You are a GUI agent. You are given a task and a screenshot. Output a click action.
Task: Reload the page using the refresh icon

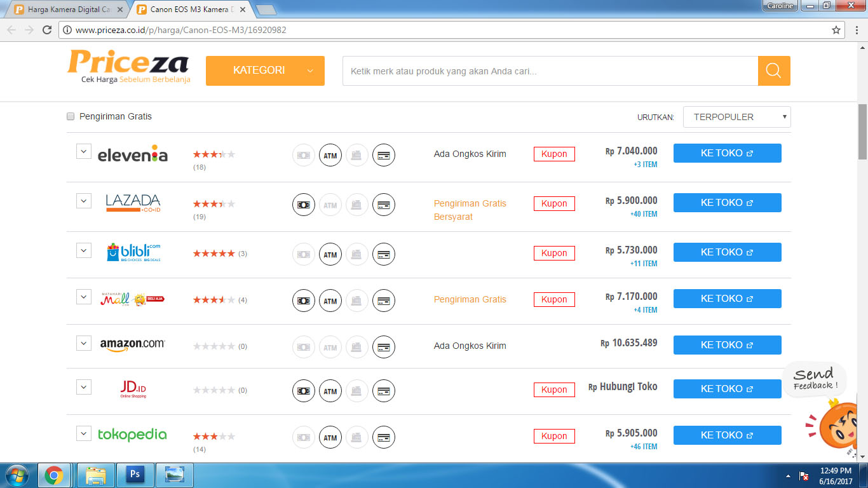tap(47, 30)
